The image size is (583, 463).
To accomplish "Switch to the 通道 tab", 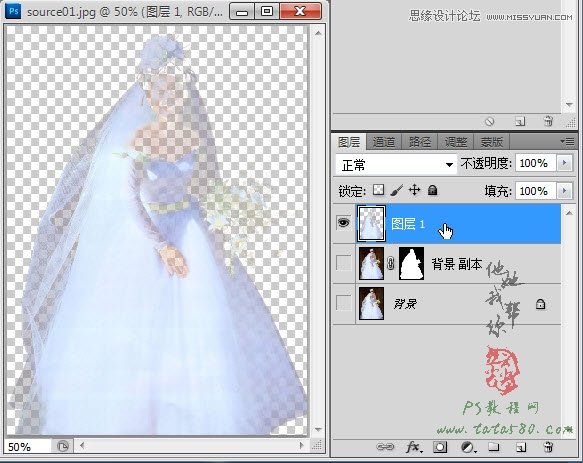I will [384, 142].
